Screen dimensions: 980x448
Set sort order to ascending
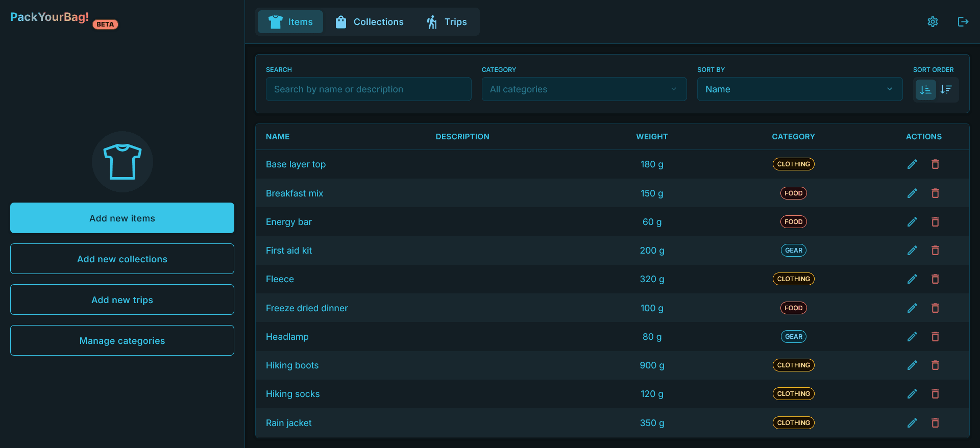(x=925, y=90)
